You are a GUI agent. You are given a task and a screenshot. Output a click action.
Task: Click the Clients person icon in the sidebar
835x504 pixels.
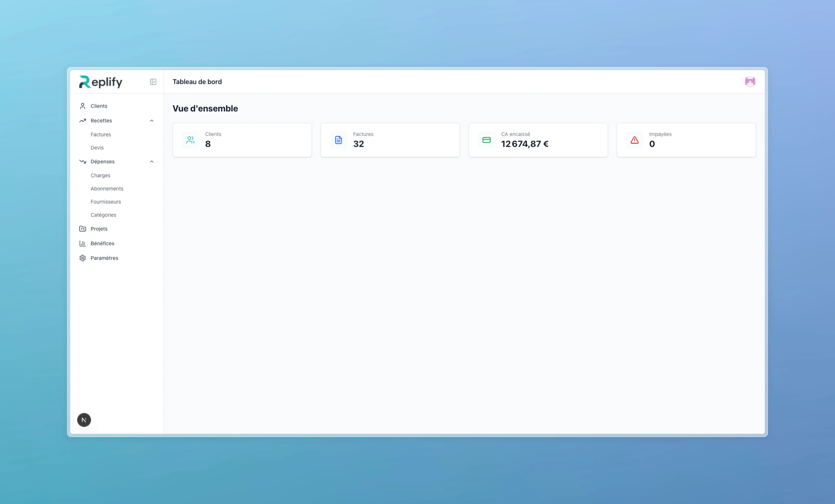(82, 106)
